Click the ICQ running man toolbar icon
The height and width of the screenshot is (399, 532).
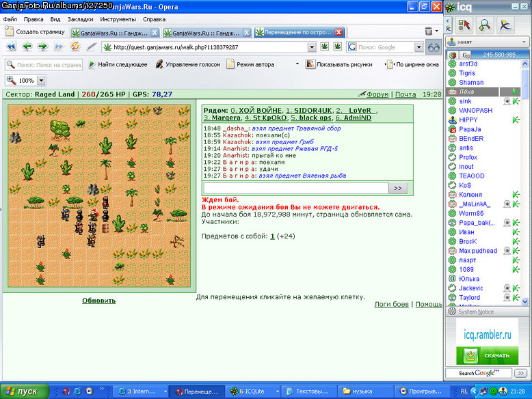505,25
